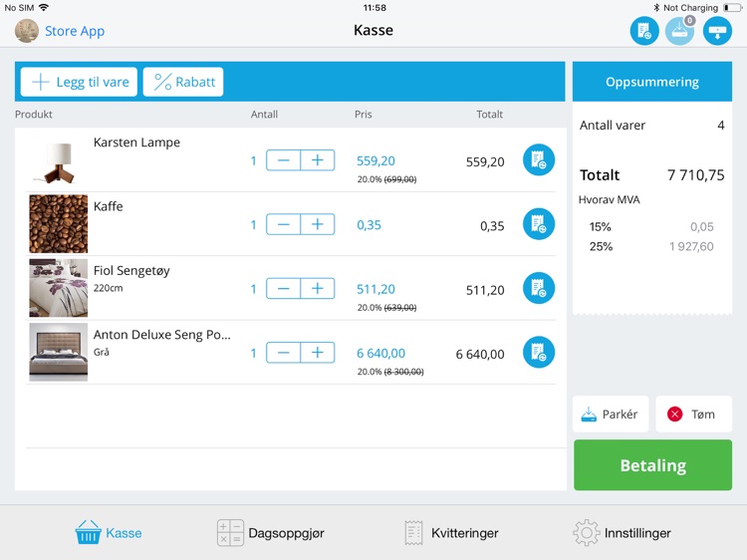Tap the Bluetooth status icon
This screenshot has width=747, height=560.
[x=656, y=8]
